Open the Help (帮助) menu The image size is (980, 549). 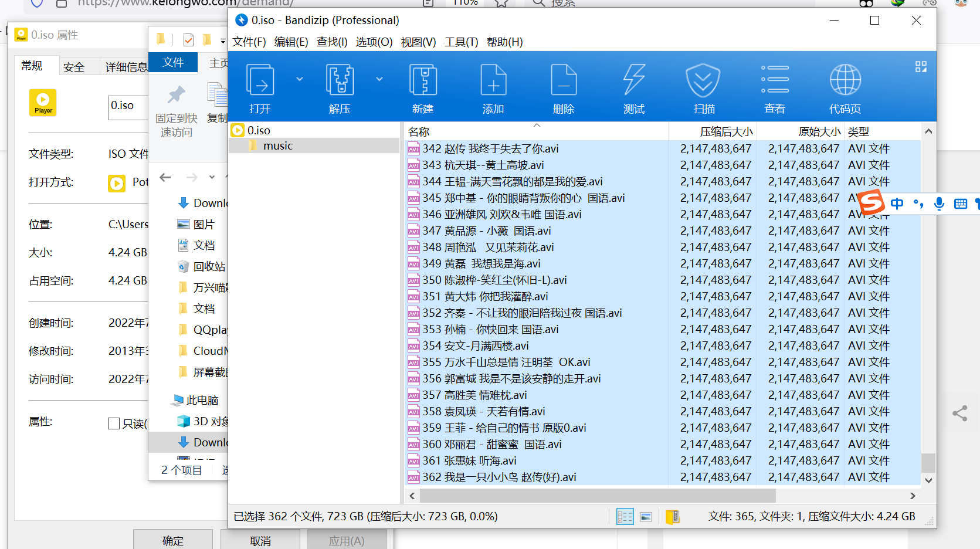(505, 42)
